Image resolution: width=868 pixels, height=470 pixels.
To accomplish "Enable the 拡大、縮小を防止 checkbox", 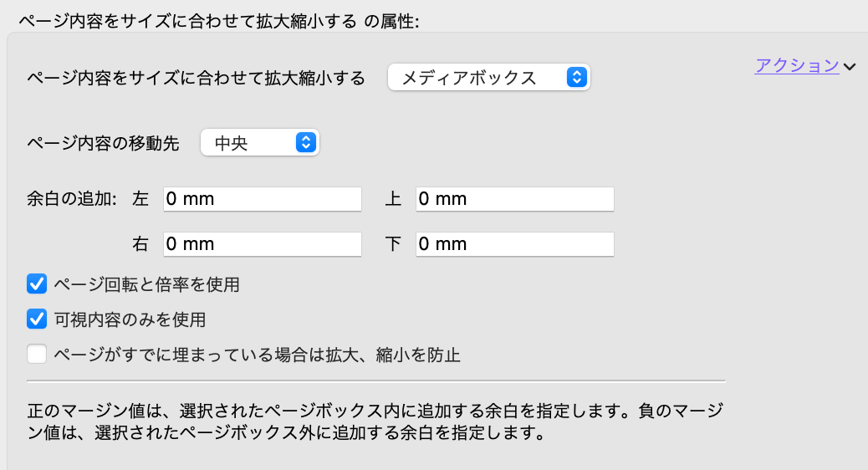I will pyautogui.click(x=37, y=354).
